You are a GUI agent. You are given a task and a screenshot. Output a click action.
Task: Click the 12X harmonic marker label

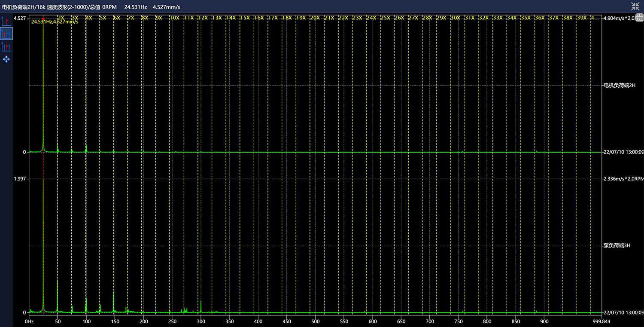coord(203,18)
